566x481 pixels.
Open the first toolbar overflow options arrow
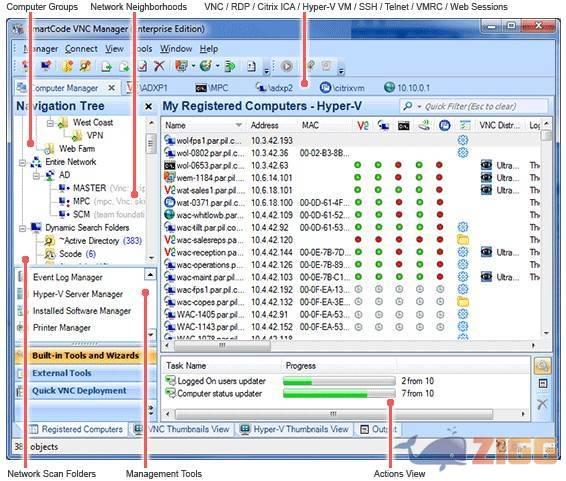(x=266, y=71)
